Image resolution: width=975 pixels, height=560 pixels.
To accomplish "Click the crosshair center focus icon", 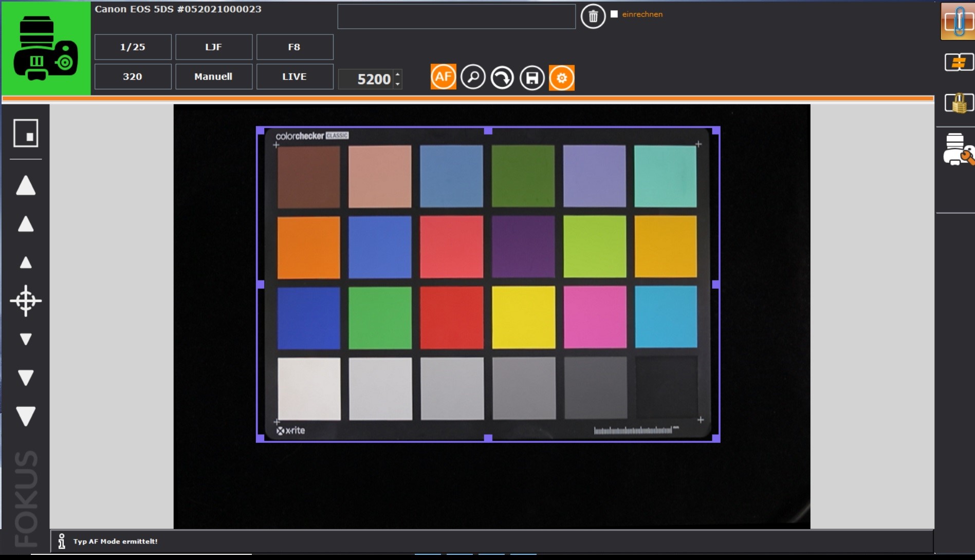I will click(x=26, y=301).
